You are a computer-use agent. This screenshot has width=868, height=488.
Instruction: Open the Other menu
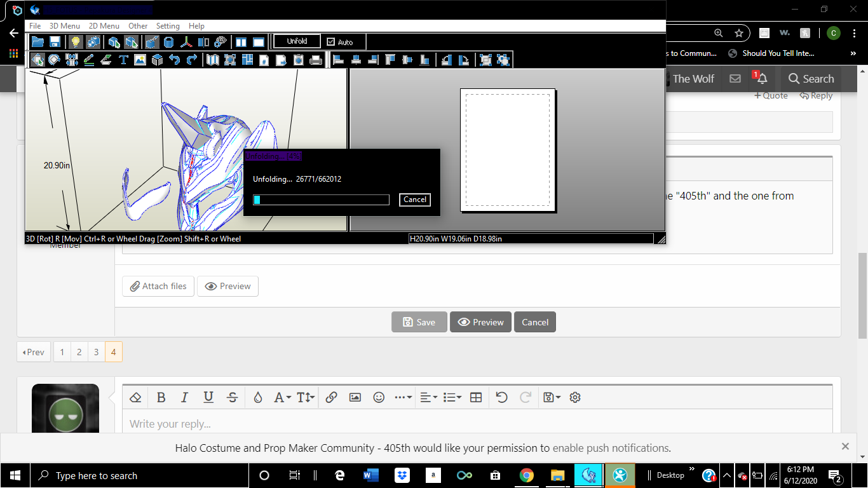(138, 26)
